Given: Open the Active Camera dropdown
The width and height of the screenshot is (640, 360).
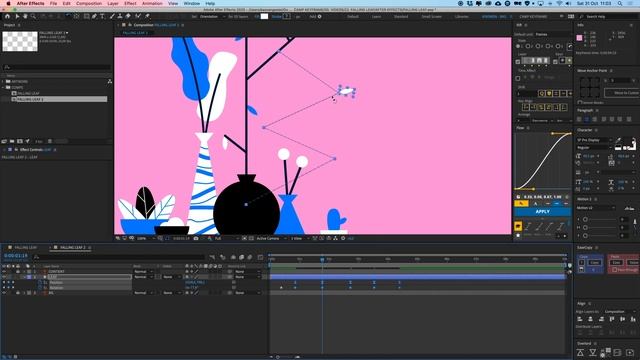Looking at the screenshot, I should 271,238.
